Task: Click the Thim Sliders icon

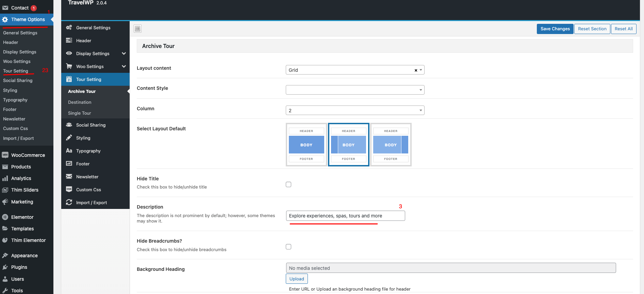Action: coord(5,190)
